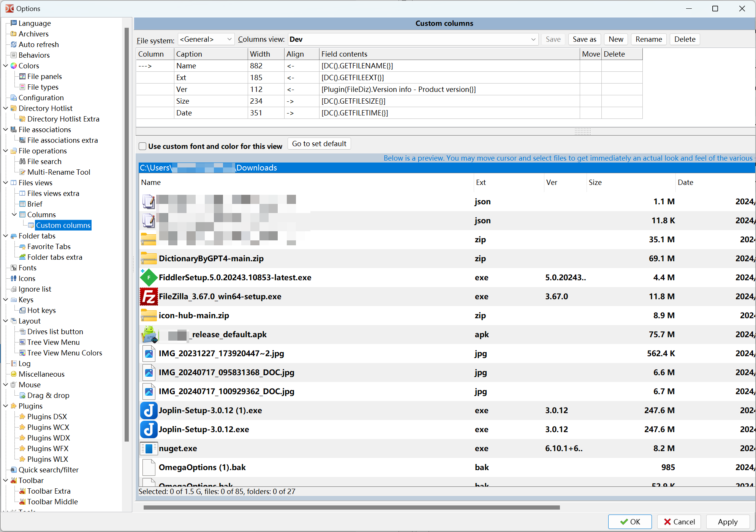Click the Go to set default button
The height and width of the screenshot is (532, 756).
(x=319, y=144)
